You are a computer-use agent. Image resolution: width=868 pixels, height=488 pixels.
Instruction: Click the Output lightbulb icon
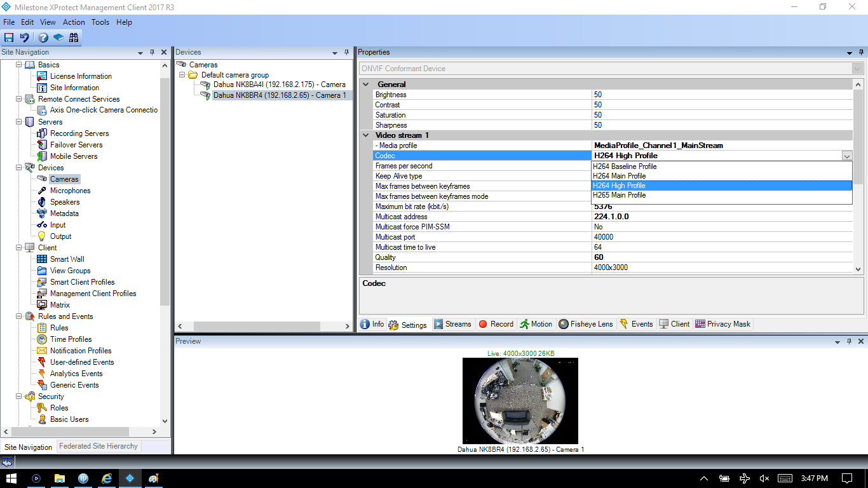point(42,236)
